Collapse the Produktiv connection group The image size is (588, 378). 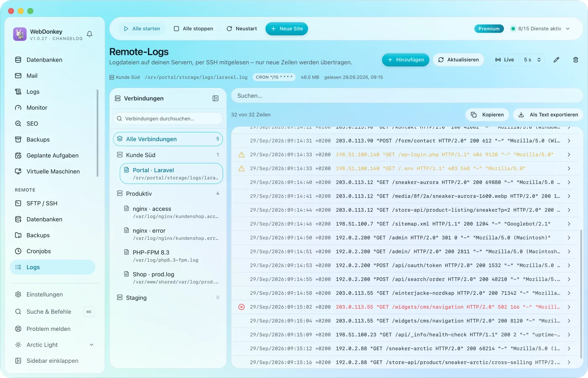click(x=168, y=194)
